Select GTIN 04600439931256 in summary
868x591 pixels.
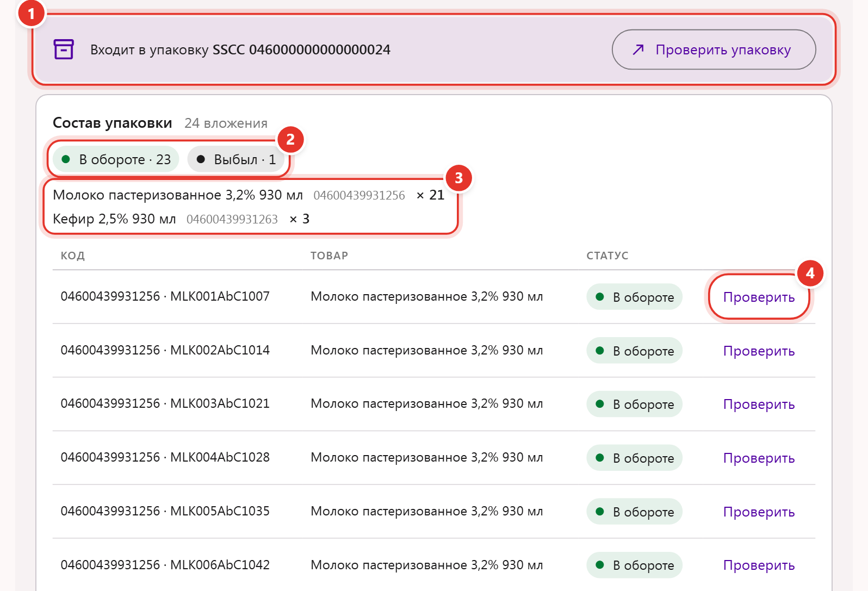(x=359, y=196)
